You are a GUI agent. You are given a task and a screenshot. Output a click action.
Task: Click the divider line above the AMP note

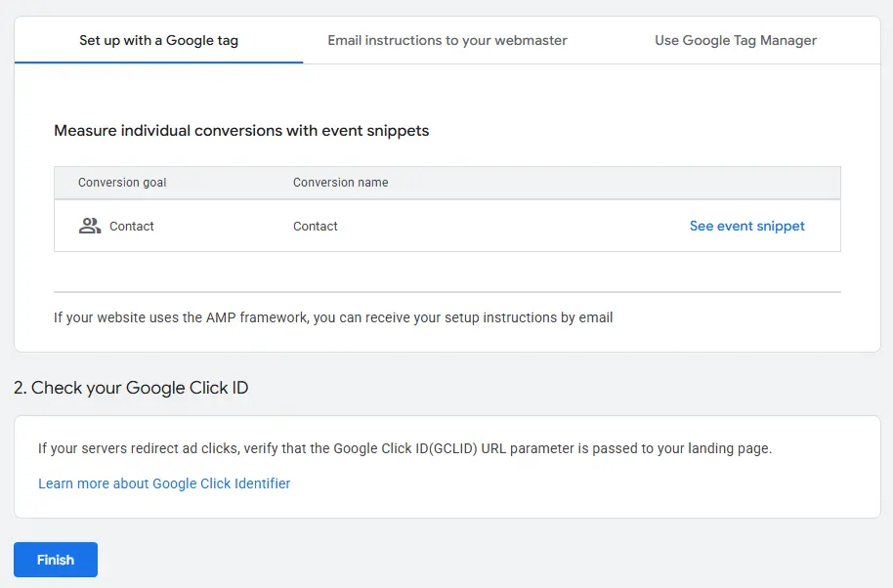(x=446, y=291)
